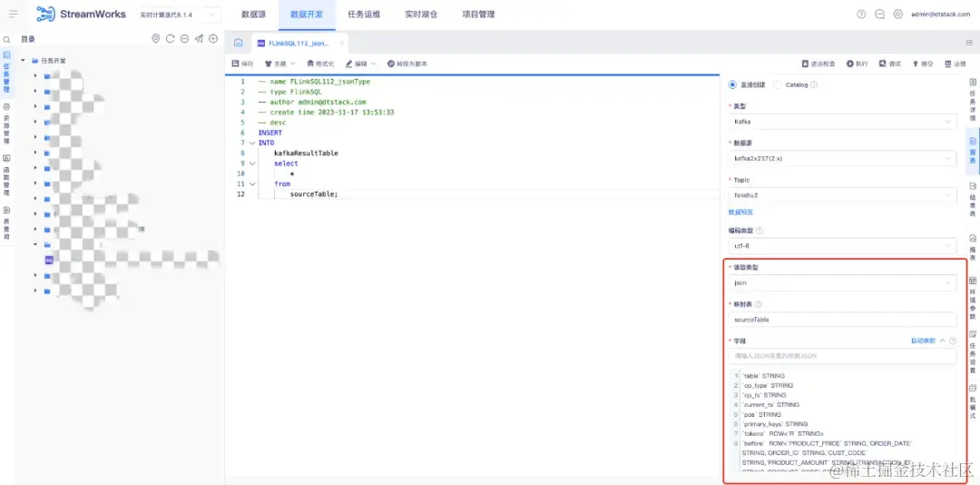Go to 项目管理 top menu
The width and height of the screenshot is (980, 485).
pyautogui.click(x=478, y=15)
